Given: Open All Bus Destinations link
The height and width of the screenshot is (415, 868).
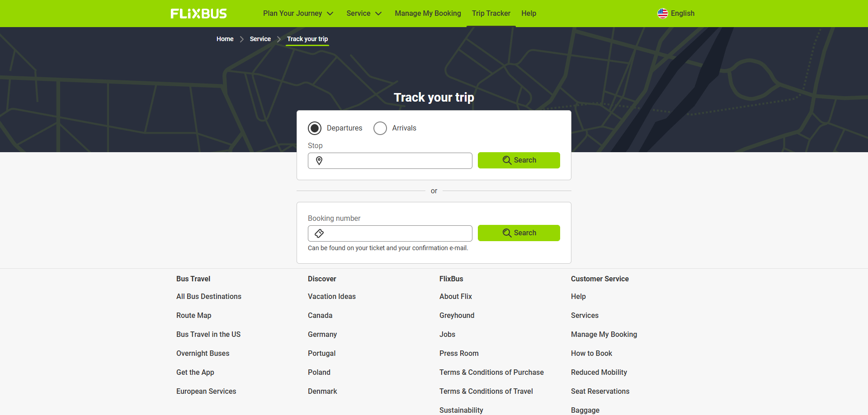Looking at the screenshot, I should [x=209, y=297].
